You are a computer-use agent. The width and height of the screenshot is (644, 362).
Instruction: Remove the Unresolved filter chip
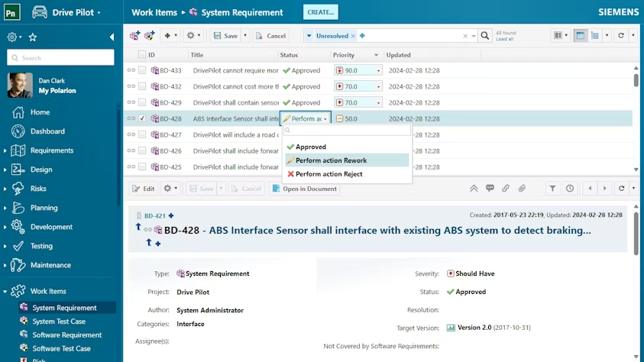pos(353,36)
